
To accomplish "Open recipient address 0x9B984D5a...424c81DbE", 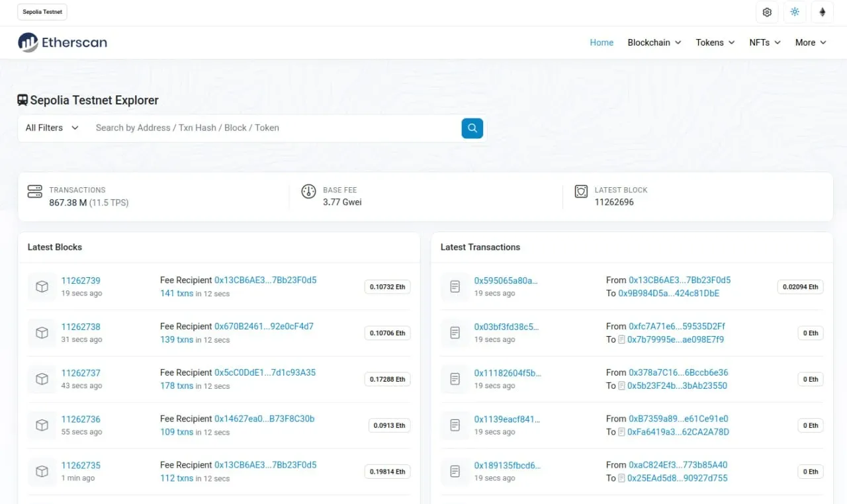I will (668, 293).
